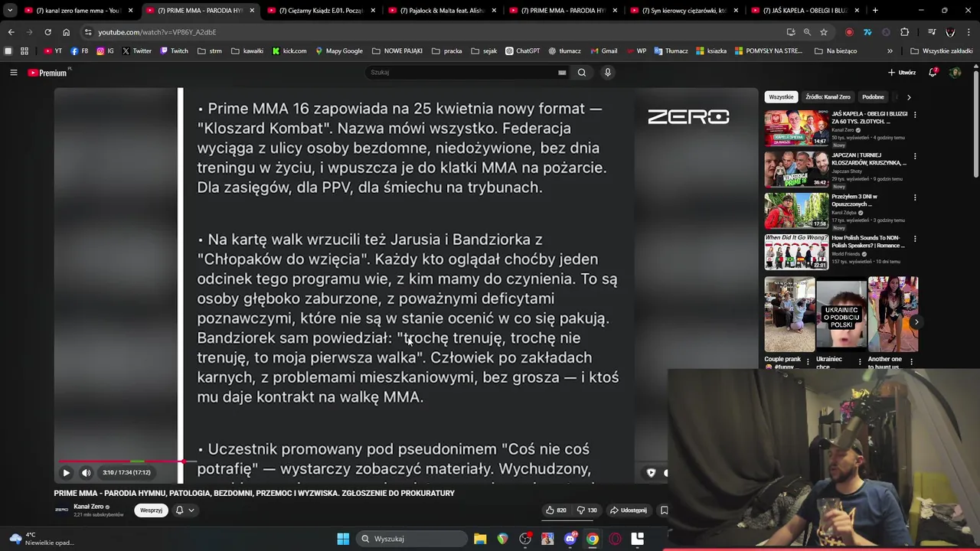Open the browser home page
The height and width of the screenshot is (551, 980).
coord(67,32)
